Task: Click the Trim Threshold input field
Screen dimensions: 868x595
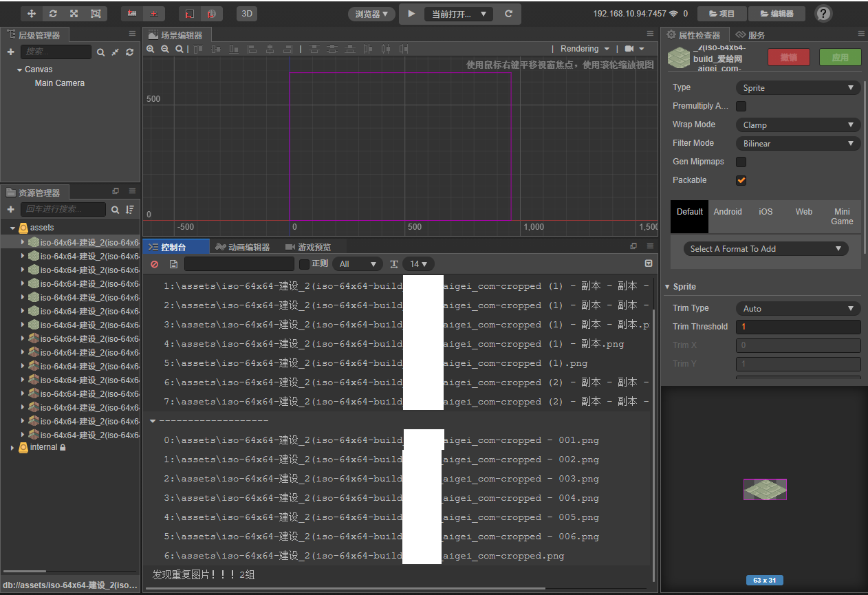Action: click(798, 327)
